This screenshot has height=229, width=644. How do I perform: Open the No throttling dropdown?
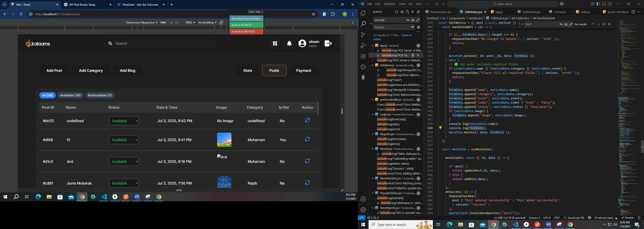207,23
